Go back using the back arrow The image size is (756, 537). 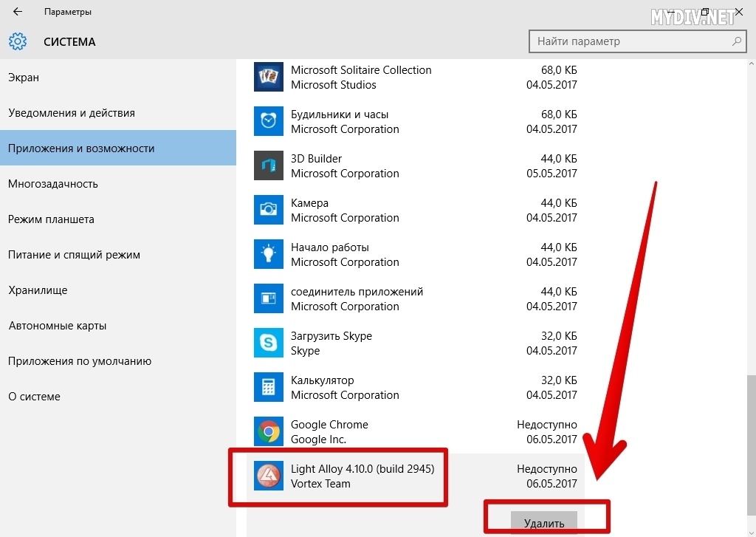tap(18, 12)
